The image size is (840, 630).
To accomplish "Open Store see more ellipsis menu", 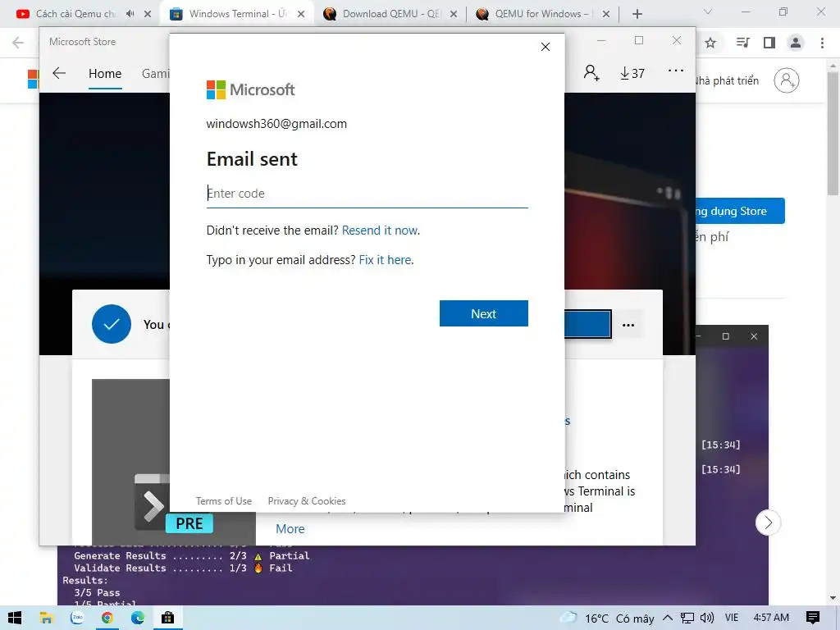I will pos(676,71).
